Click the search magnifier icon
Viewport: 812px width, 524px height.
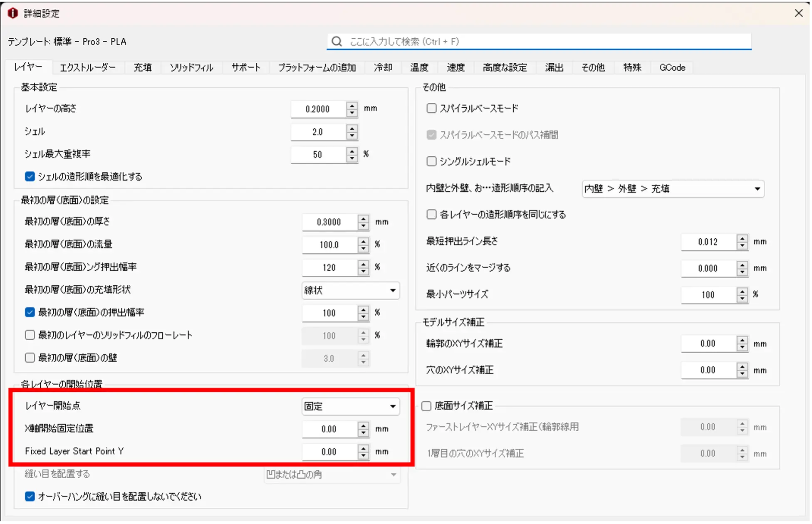click(337, 42)
